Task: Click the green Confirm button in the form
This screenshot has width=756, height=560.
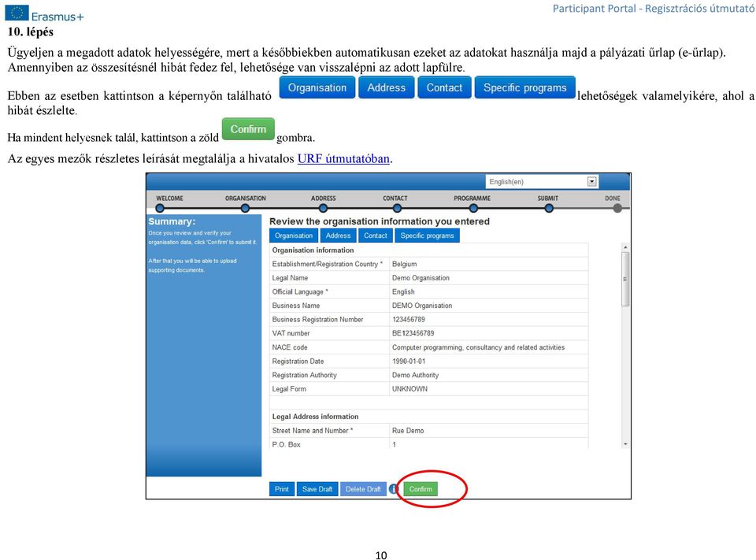Action: tap(421, 488)
